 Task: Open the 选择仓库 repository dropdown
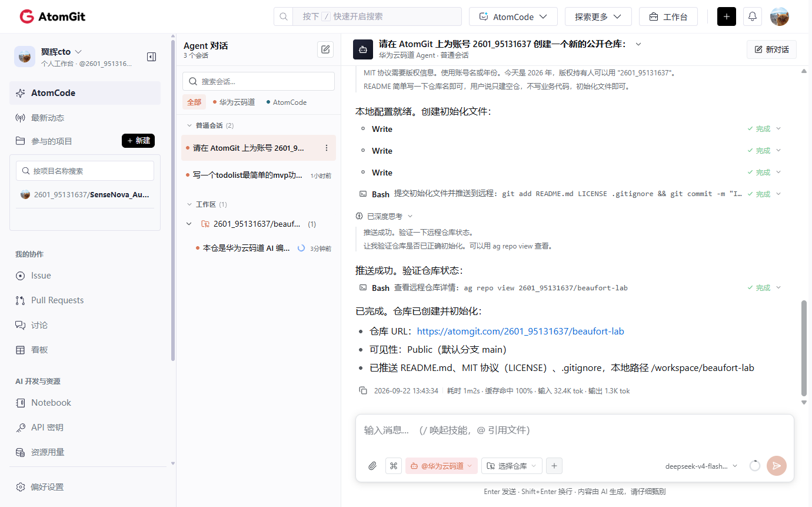click(512, 466)
